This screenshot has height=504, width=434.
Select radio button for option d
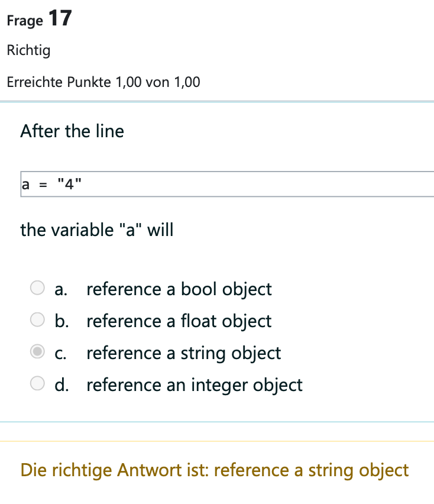(38, 384)
